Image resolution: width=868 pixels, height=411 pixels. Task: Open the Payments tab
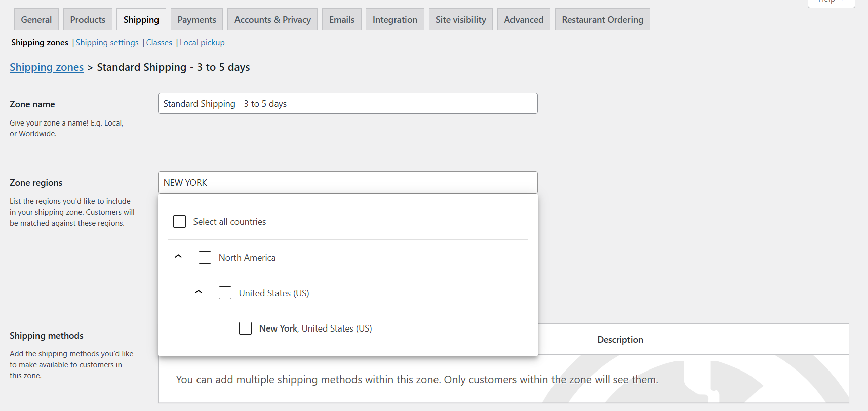click(196, 20)
